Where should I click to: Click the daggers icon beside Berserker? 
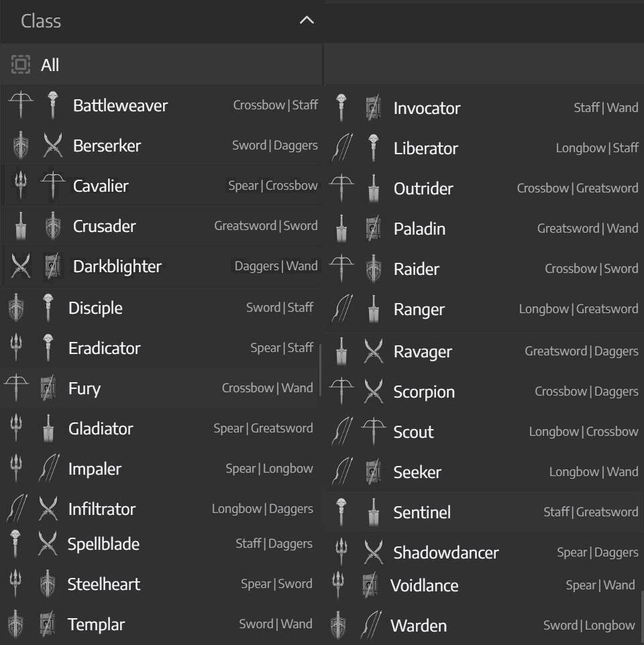(x=53, y=145)
